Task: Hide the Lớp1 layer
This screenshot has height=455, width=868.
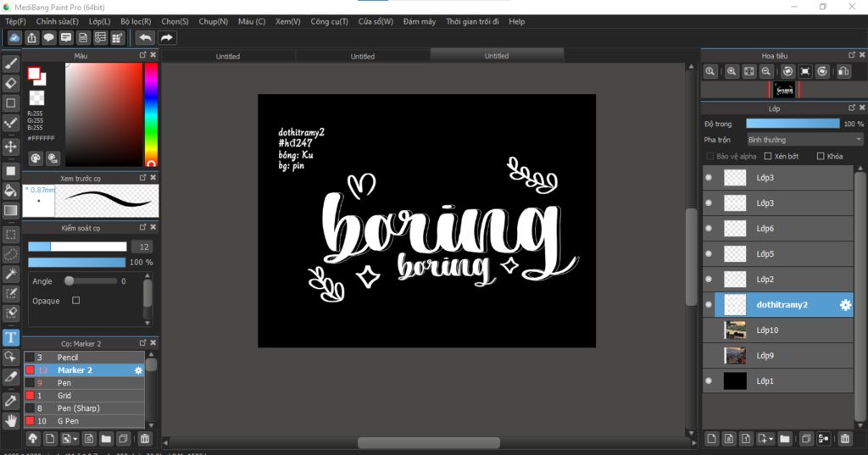Action: pos(709,380)
